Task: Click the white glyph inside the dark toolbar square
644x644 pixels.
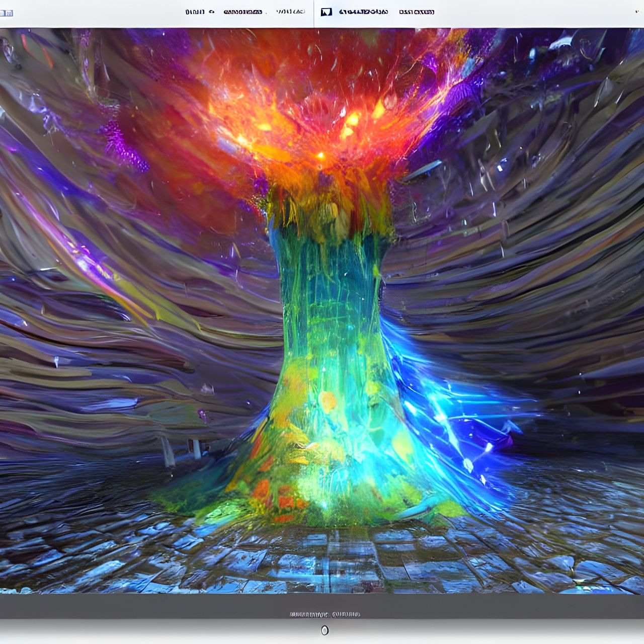Action: point(327,11)
